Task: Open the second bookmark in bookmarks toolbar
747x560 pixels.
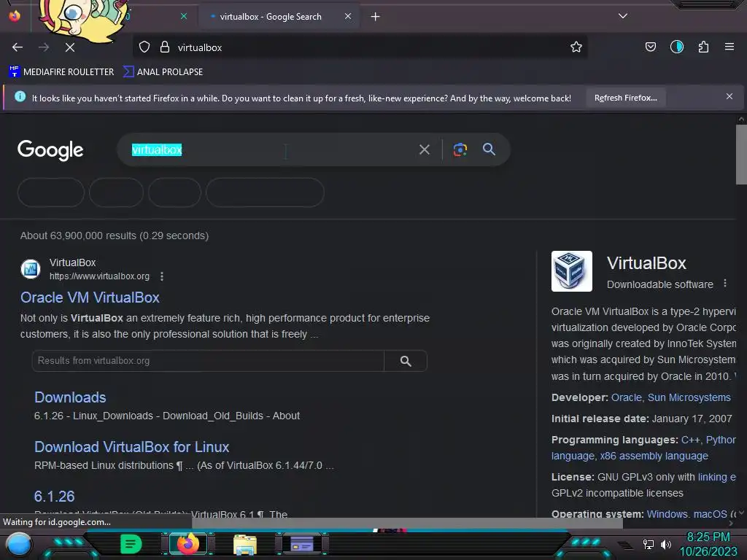Action: pyautogui.click(x=163, y=72)
